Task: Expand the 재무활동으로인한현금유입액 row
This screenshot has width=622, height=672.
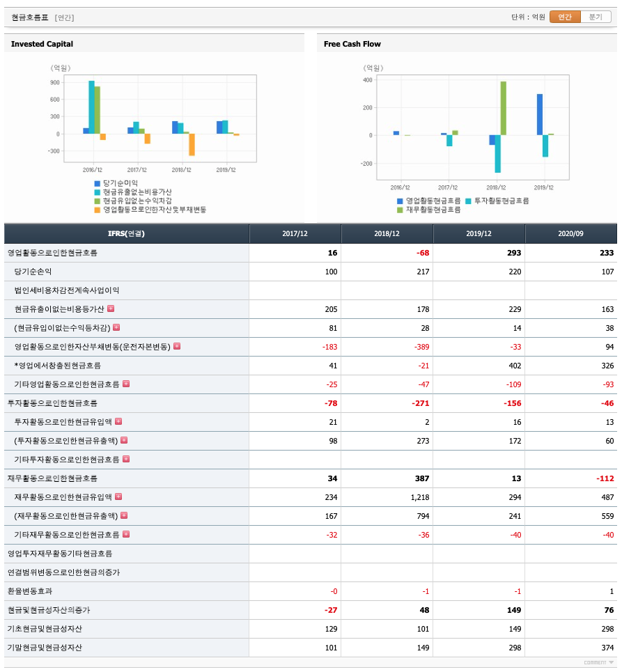Action: 118,497
